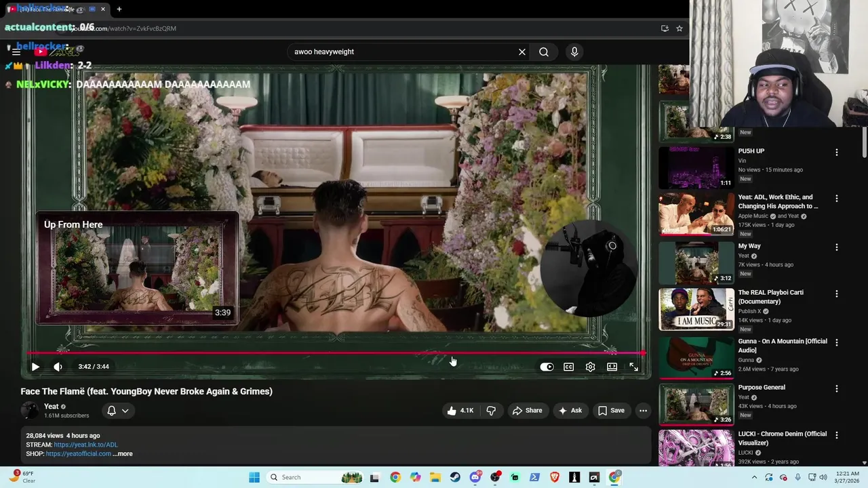Enter fullscreen in the video player

click(633, 367)
